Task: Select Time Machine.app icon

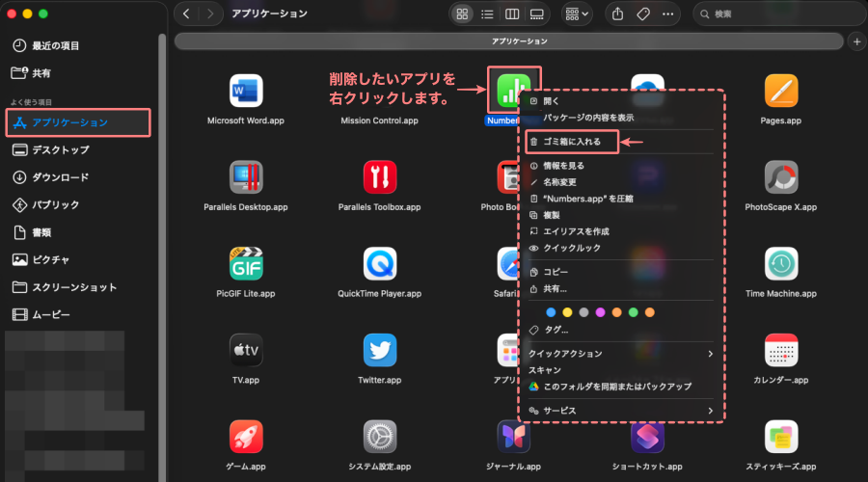Action: [781, 263]
